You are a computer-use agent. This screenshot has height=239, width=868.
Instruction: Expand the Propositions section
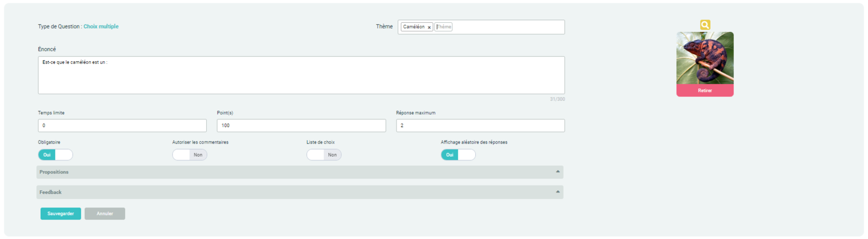click(299, 172)
